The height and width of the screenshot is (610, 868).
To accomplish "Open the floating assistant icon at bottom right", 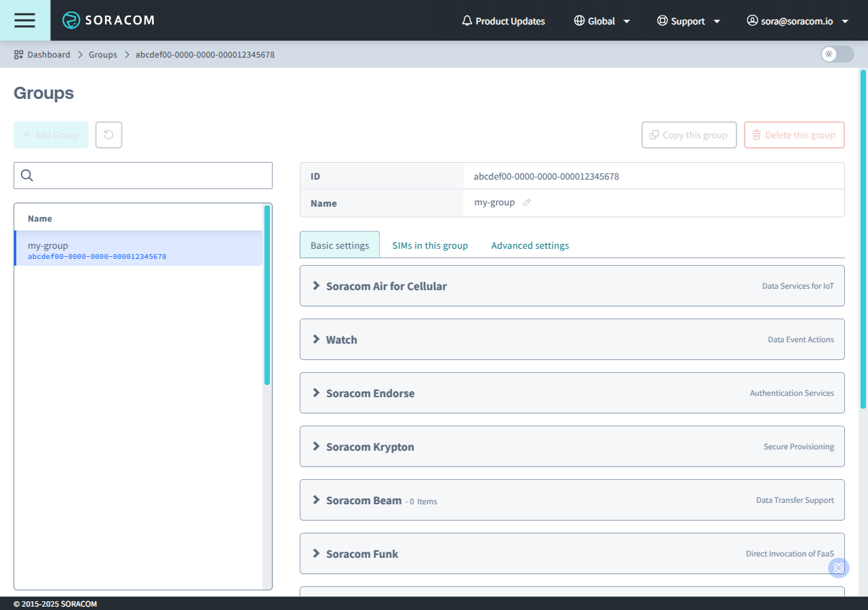I will point(839,567).
